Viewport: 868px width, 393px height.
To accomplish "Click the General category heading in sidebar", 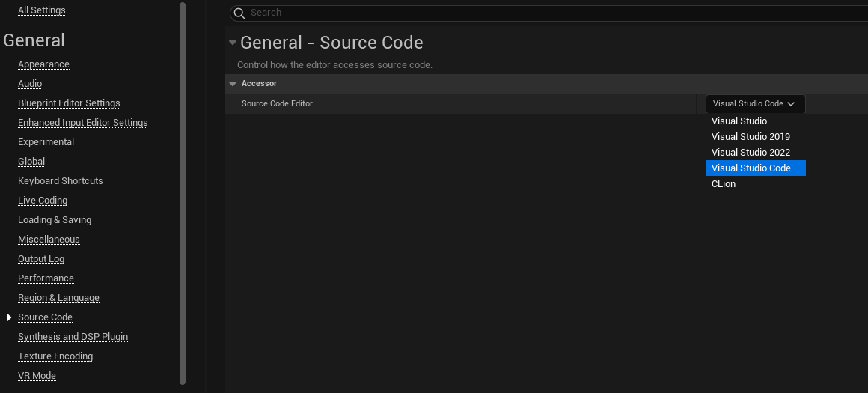I will (34, 40).
